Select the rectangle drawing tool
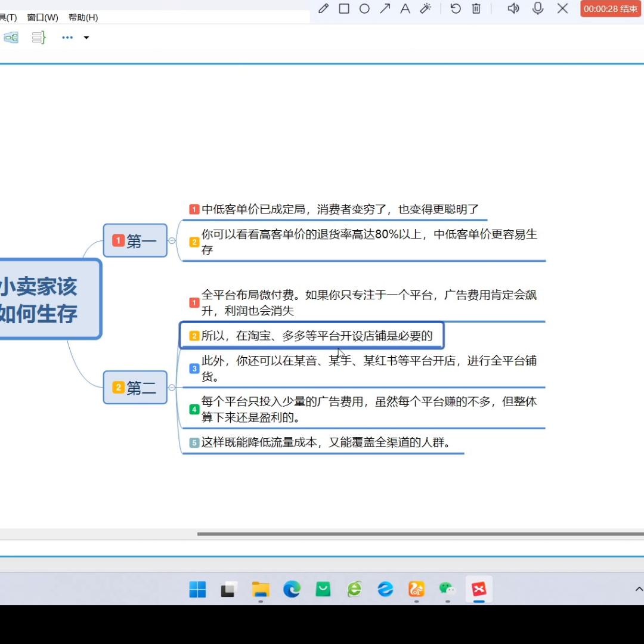644x644 pixels. 344,8
